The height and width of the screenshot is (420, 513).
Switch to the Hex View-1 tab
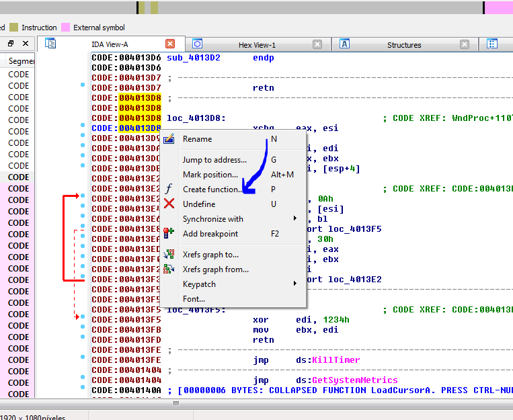(257, 45)
